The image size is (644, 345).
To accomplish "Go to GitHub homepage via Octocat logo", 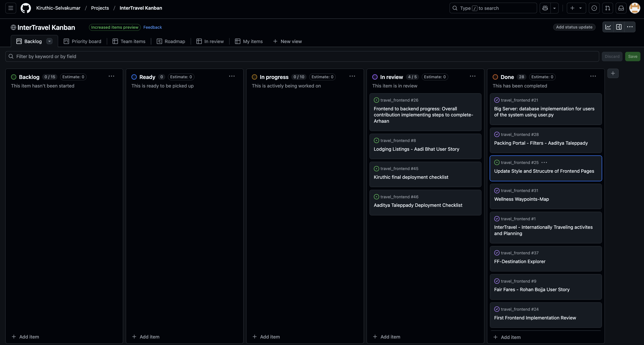I will (26, 8).
